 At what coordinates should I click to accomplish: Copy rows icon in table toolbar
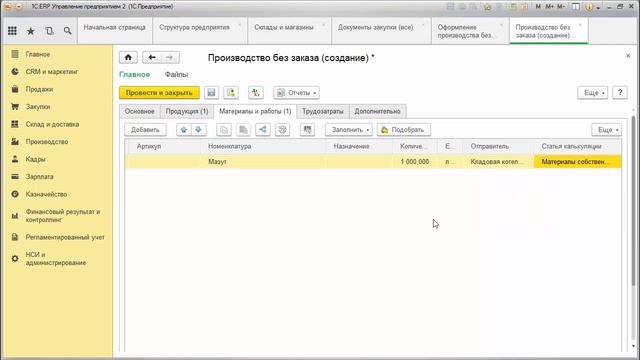pos(224,130)
